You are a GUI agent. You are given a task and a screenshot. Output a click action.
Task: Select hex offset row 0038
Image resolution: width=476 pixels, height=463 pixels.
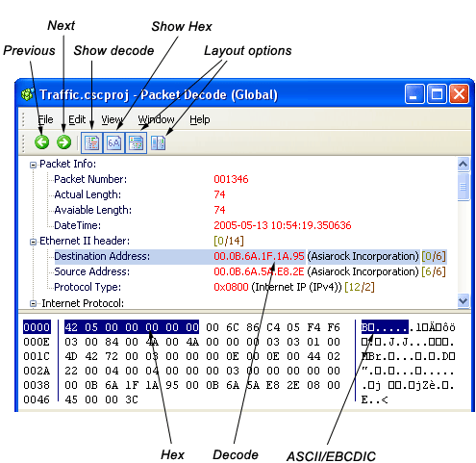pos(37,385)
